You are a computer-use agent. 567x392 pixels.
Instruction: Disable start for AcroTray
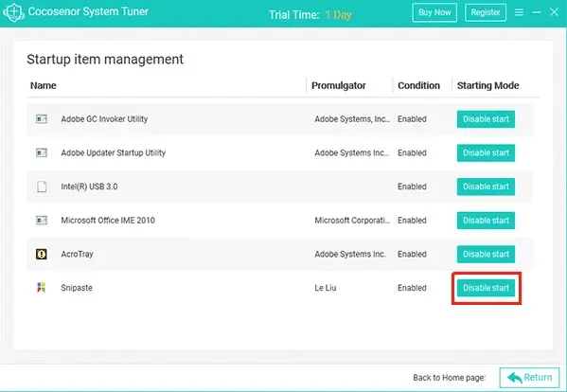[486, 254]
